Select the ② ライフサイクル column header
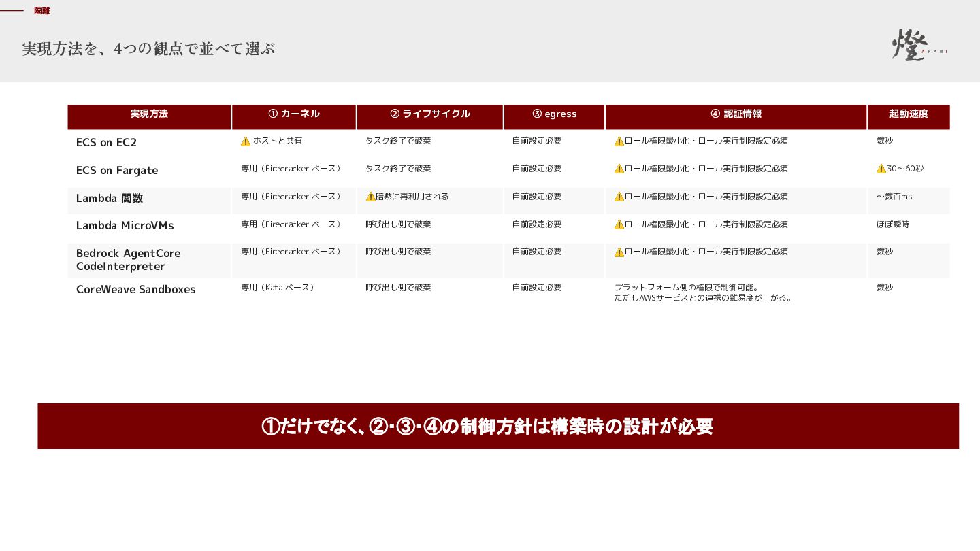Viewport: 980px width, 551px height. [430, 117]
